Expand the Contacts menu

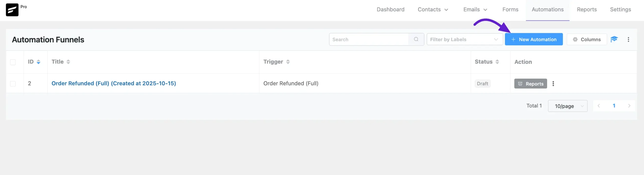pyautogui.click(x=433, y=10)
